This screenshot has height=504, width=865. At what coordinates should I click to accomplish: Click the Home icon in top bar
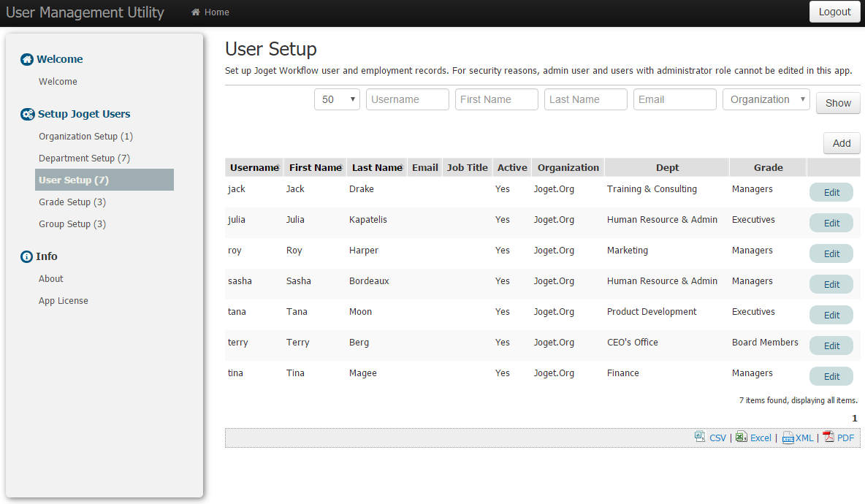196,12
